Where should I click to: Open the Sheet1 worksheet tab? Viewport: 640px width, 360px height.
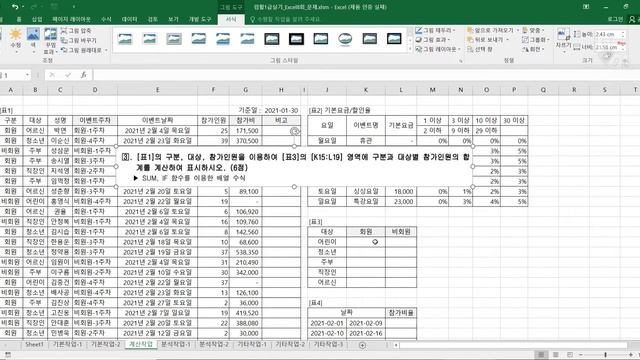[34, 344]
